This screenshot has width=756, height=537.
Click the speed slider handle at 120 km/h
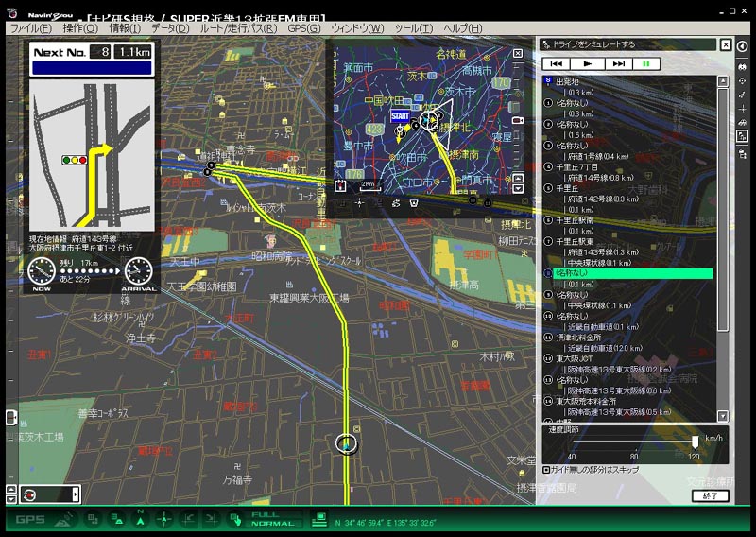[x=695, y=441]
